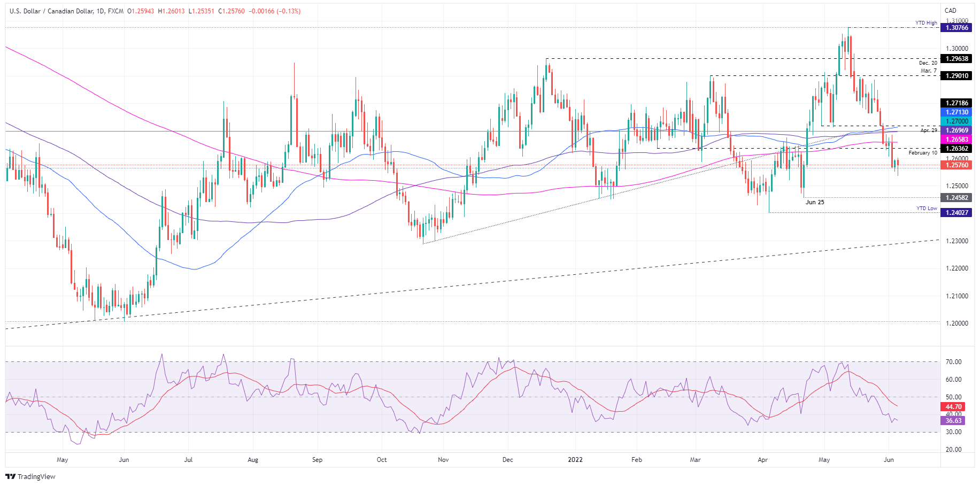980x486 pixels.
Task: Click the RSI 30.00 level label
Action: tap(953, 432)
